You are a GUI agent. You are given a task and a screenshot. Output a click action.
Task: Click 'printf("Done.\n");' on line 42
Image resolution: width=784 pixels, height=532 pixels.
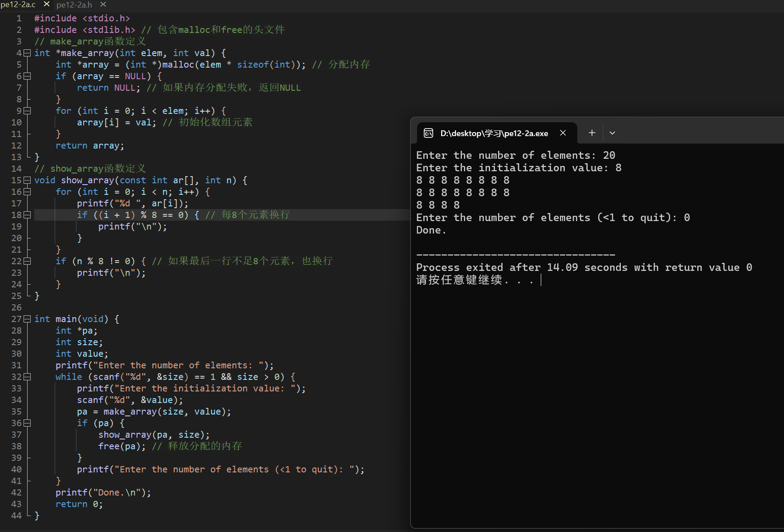103,492
